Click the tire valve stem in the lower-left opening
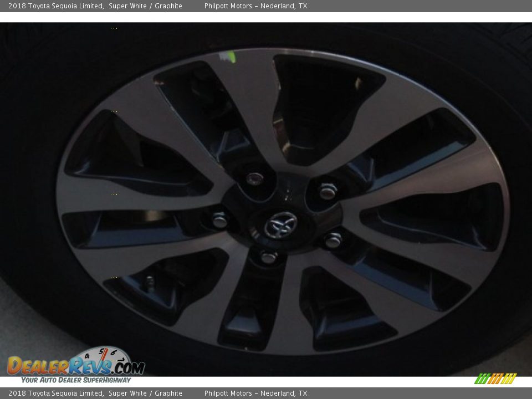Image resolution: width=532 pixels, height=399 pixels. click(150, 283)
